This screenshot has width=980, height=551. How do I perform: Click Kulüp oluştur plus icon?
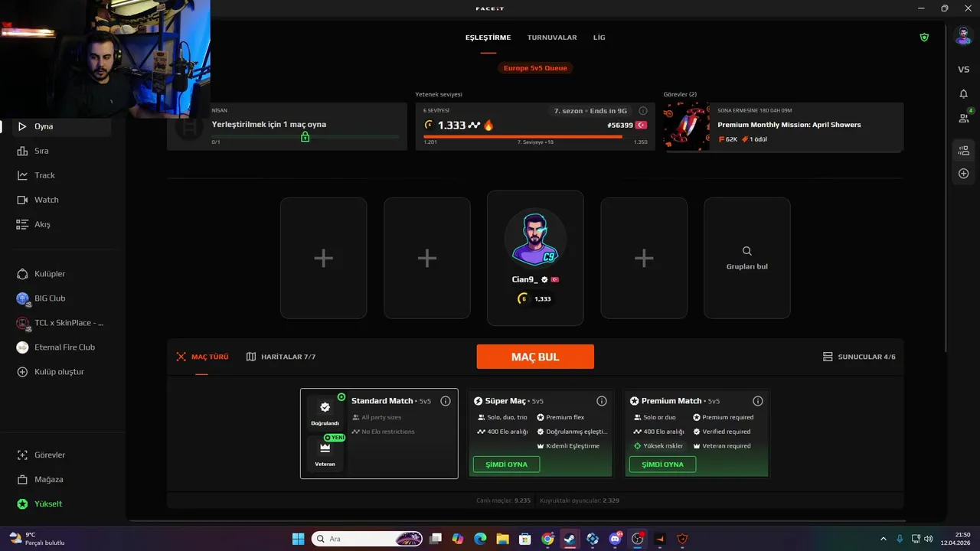point(22,372)
